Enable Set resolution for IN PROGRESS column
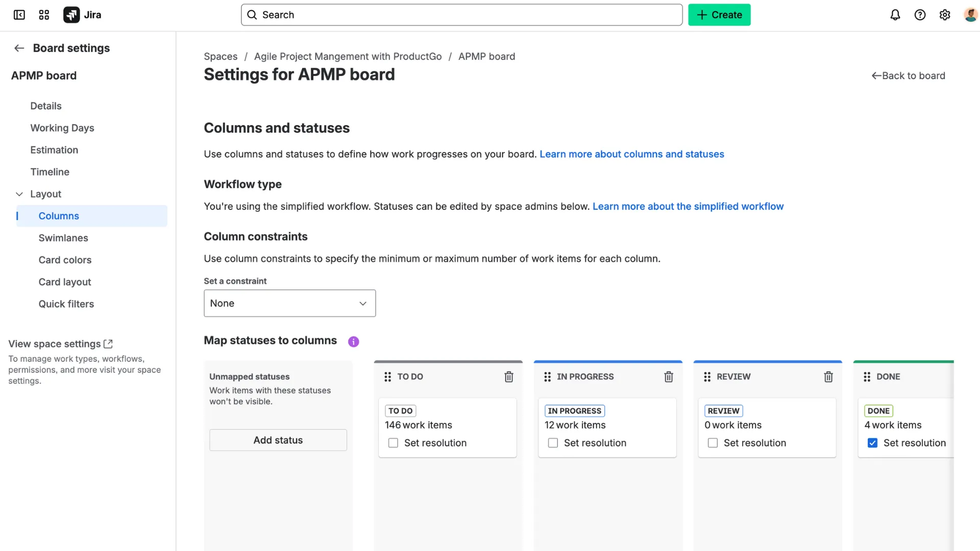The height and width of the screenshot is (551, 980). pos(552,443)
